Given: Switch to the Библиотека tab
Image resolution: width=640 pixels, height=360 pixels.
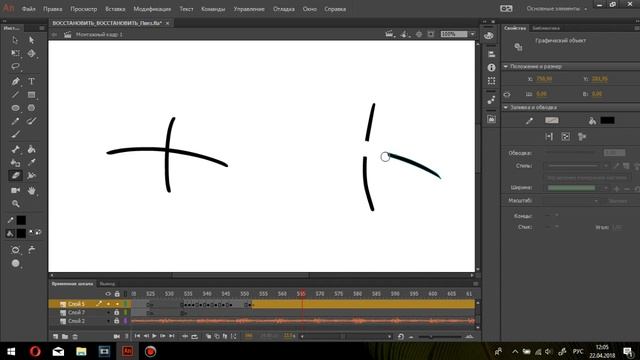Looking at the screenshot, I should click(x=546, y=28).
